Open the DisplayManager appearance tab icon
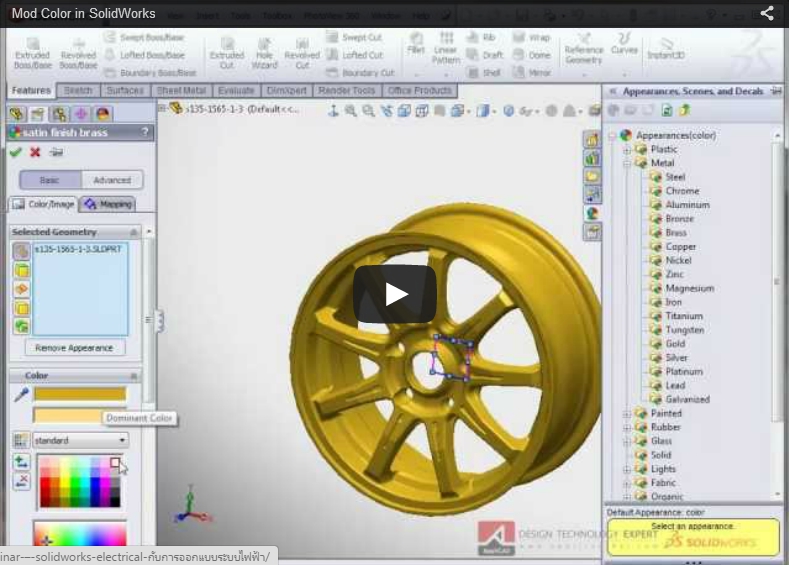This screenshot has height=565, width=789. (x=103, y=114)
